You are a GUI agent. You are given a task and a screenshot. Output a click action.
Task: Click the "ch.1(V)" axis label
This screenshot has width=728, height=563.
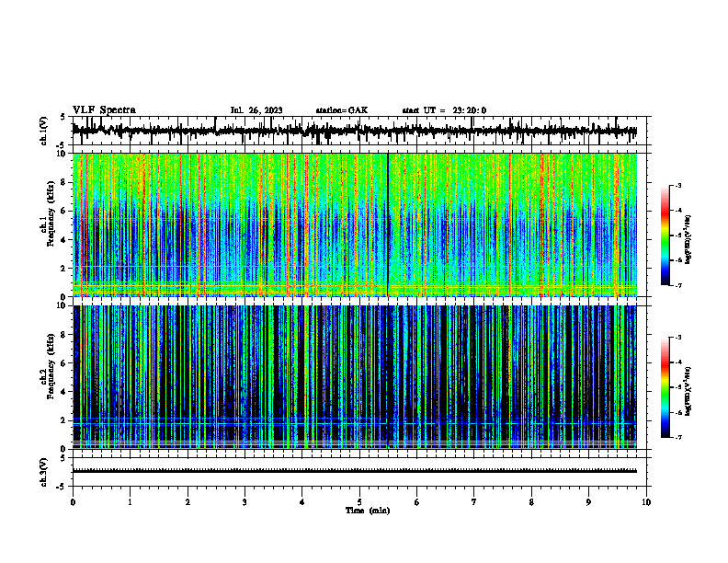coord(44,131)
